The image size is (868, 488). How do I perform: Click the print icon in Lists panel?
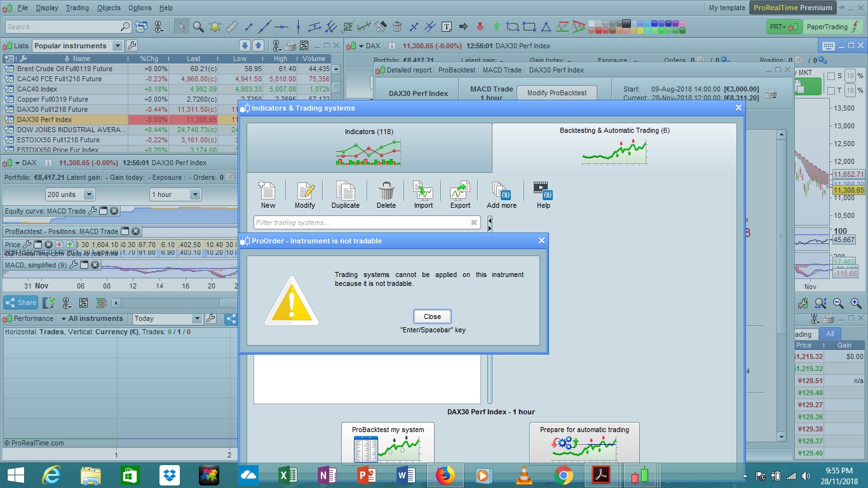tap(290, 46)
